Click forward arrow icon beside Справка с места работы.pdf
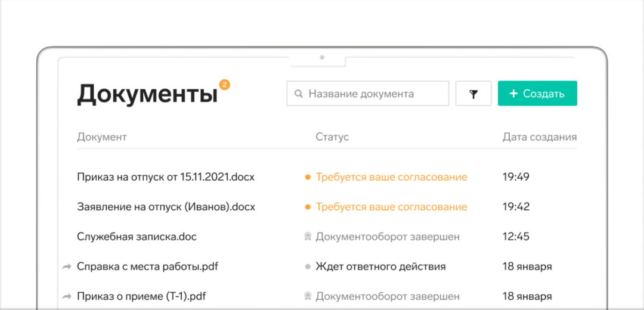Image resolution: width=644 pixels, height=310 pixels. coord(67,267)
